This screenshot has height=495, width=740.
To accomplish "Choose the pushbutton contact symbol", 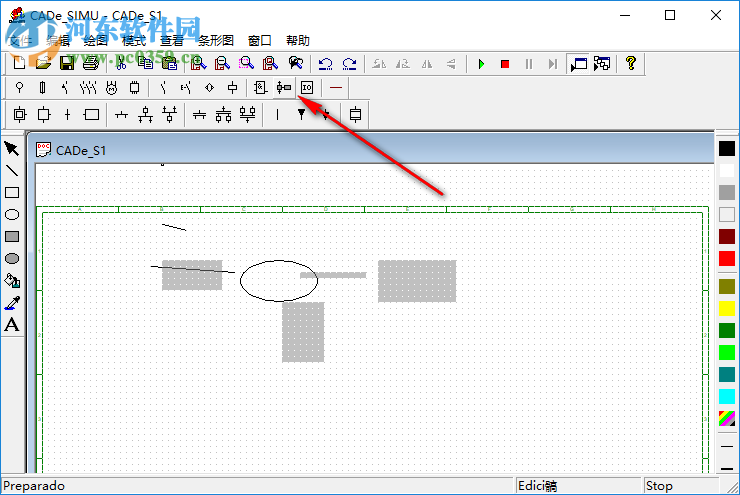I will coord(186,87).
